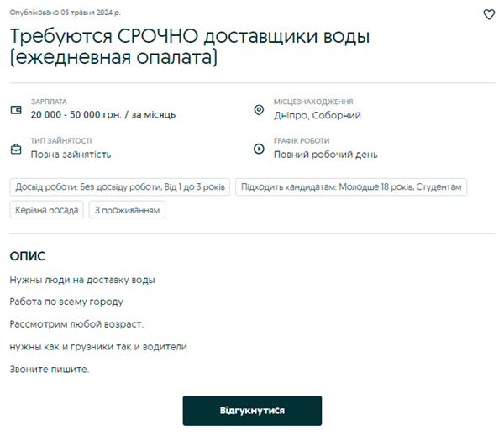
Task: Click the Підходить кандидатам tag
Action: coord(351,186)
